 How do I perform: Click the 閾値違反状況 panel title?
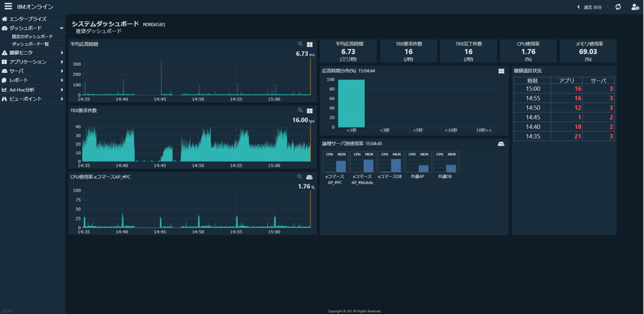[x=528, y=71]
